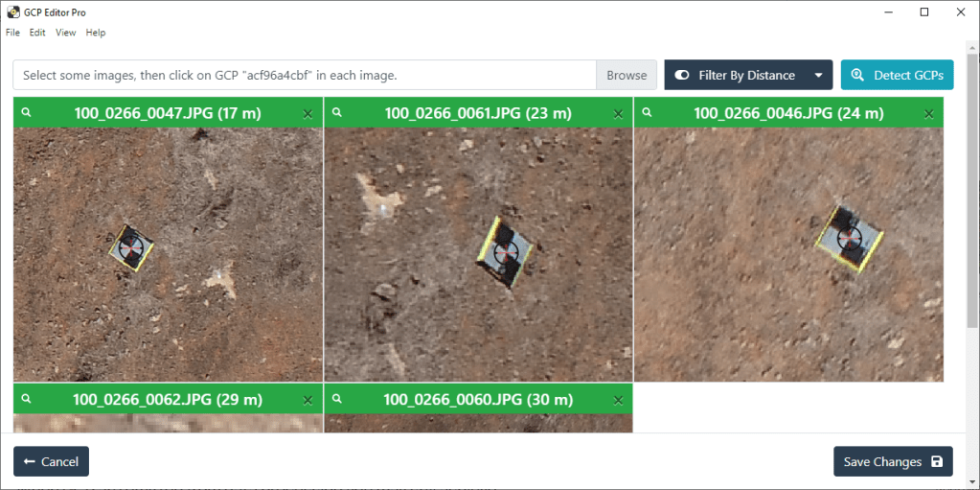980x490 pixels.
Task: Click the image selection text field
Action: pos(305,75)
